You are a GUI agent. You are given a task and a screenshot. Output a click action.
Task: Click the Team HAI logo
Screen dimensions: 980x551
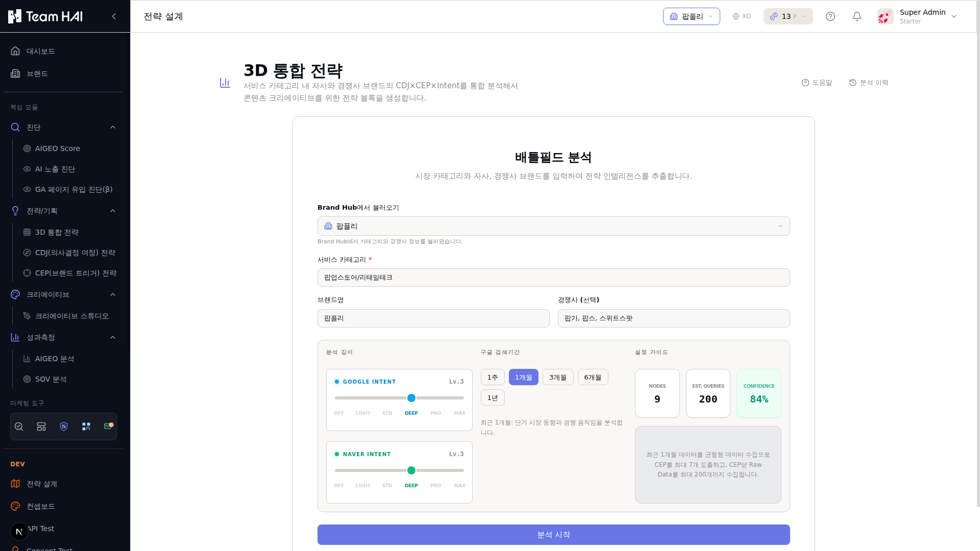[45, 16]
